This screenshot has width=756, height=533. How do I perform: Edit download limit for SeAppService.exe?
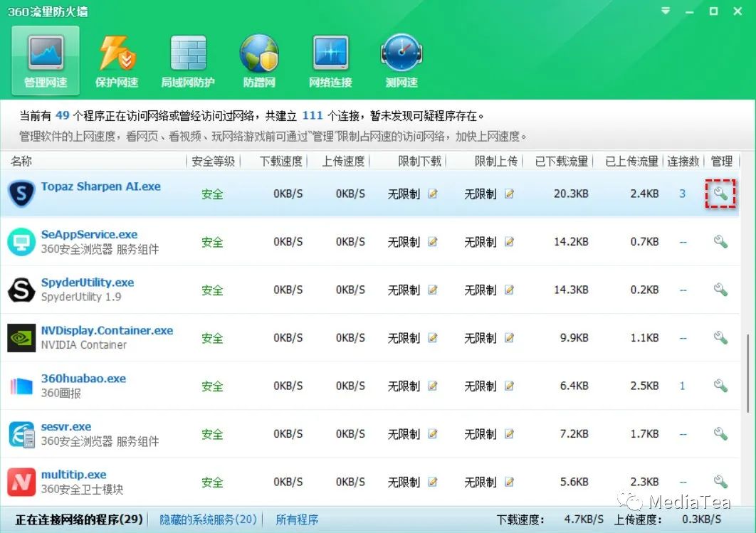433,241
